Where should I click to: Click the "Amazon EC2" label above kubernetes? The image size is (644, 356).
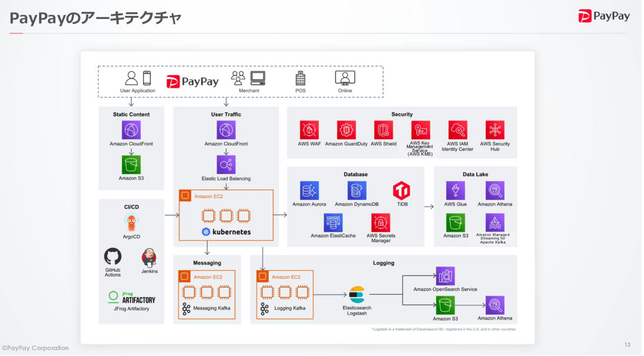point(208,197)
